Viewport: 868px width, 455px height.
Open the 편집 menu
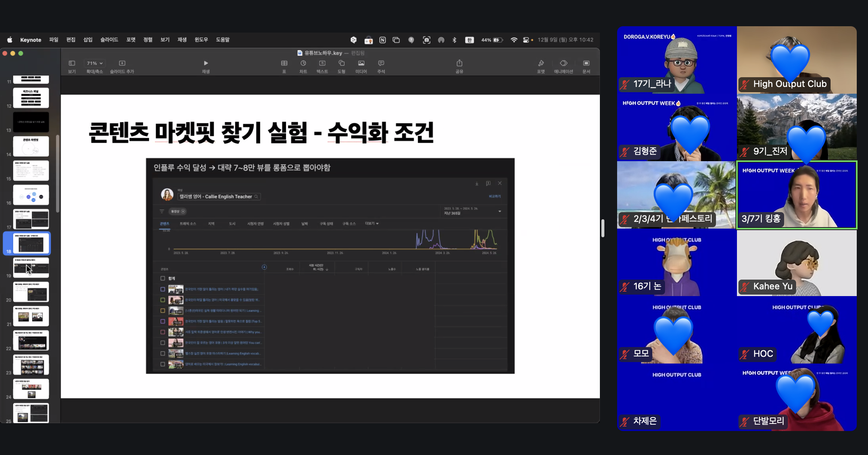tap(71, 40)
